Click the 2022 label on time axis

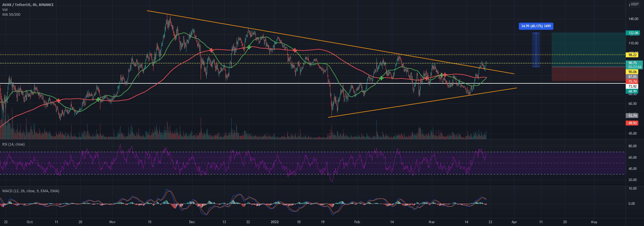[x=274, y=222]
